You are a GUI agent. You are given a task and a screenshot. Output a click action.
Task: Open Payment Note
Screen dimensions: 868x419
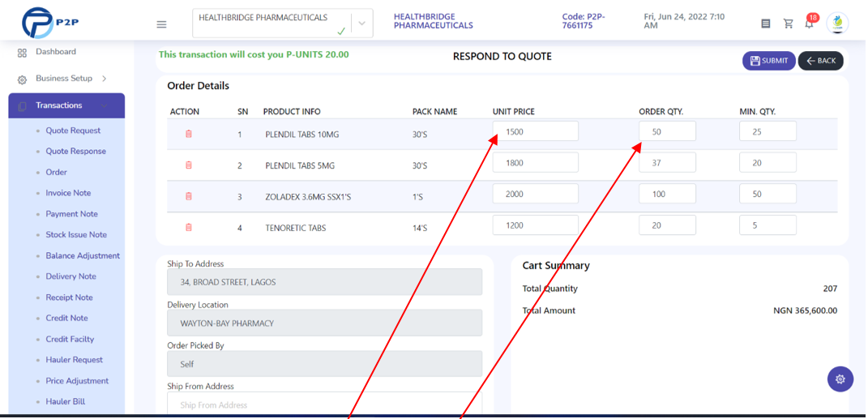(72, 214)
